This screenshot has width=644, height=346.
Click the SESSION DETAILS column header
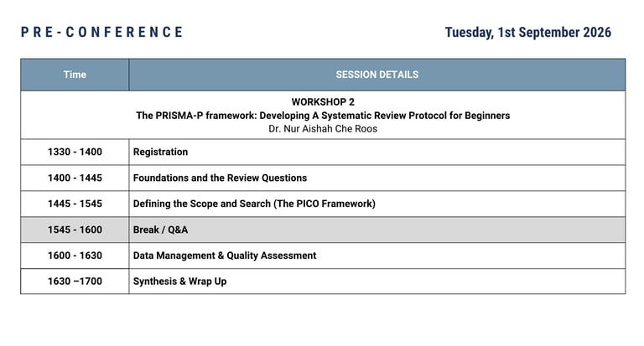coord(377,75)
